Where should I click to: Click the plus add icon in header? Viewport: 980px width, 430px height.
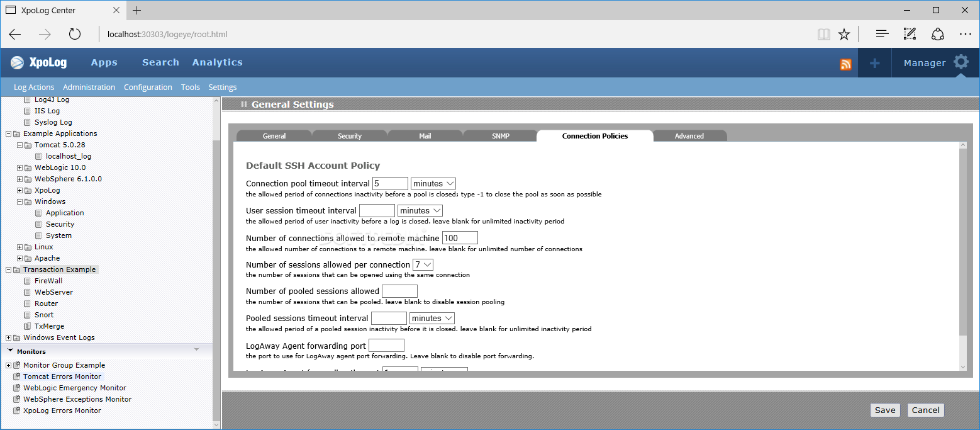(874, 63)
